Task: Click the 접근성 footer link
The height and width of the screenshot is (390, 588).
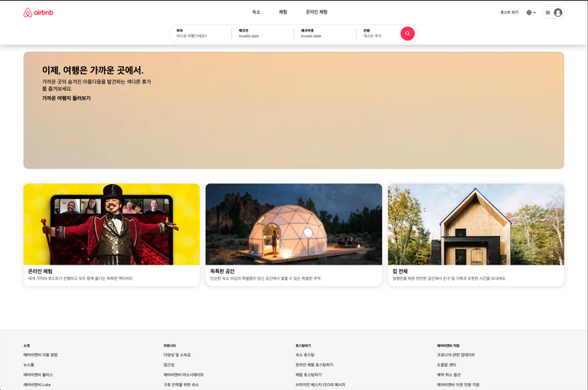Action: (x=168, y=365)
